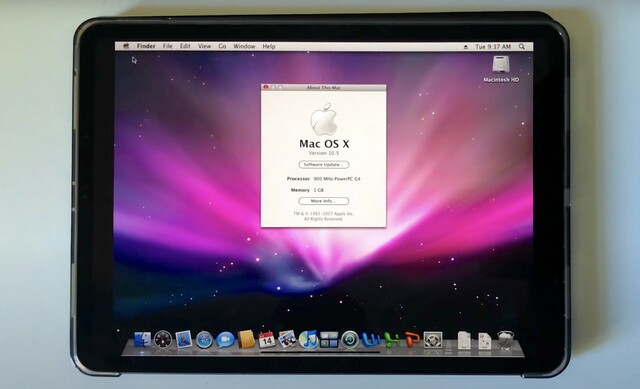Launch Mail stamp icon in the Dock
The width and height of the screenshot is (640, 389).
(184, 340)
